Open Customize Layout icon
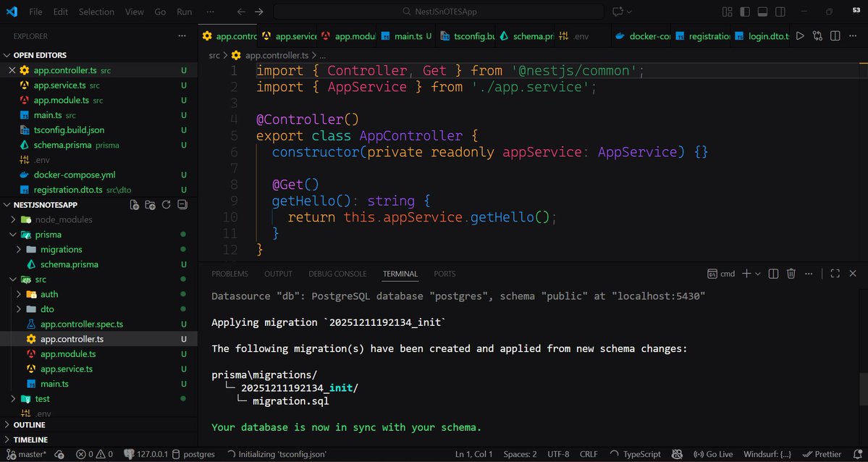868x462 pixels. point(728,12)
